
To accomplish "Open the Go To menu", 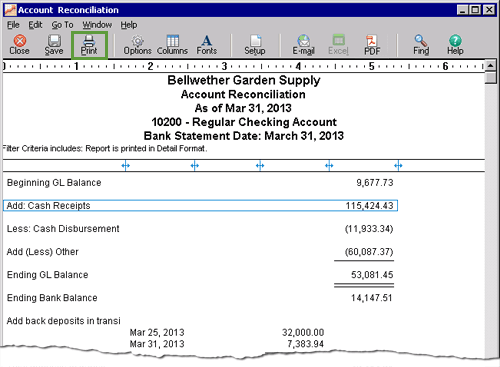I will pyautogui.click(x=62, y=25).
